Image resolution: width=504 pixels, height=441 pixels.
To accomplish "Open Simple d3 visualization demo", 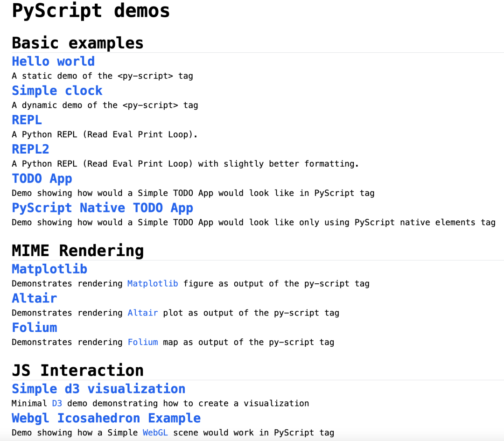I will tap(98, 389).
